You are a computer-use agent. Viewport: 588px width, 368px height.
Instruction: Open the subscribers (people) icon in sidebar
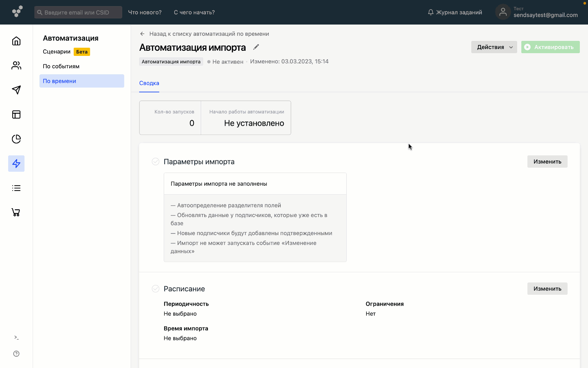(x=16, y=65)
